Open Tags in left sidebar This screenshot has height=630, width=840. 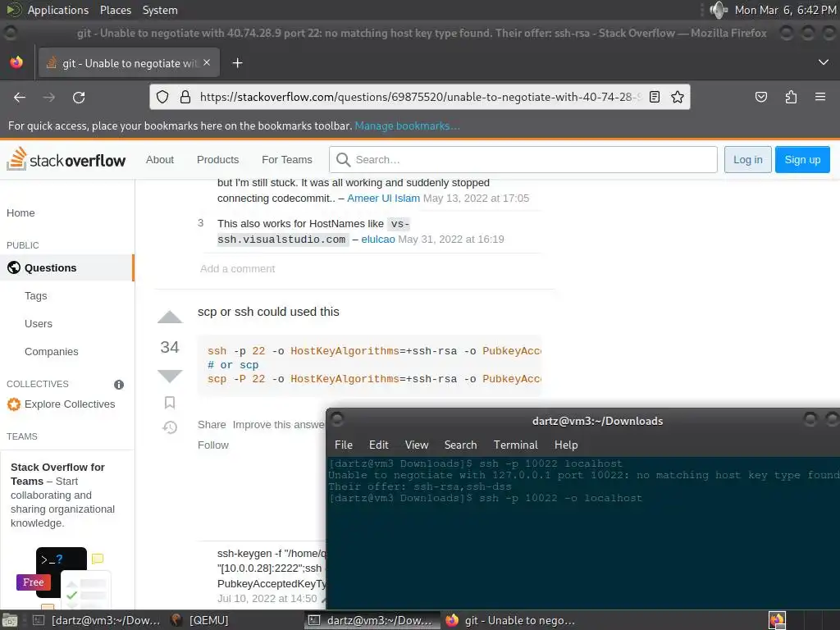click(36, 295)
